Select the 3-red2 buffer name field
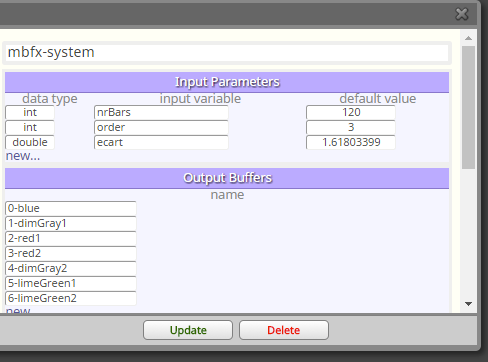 [x=71, y=253]
